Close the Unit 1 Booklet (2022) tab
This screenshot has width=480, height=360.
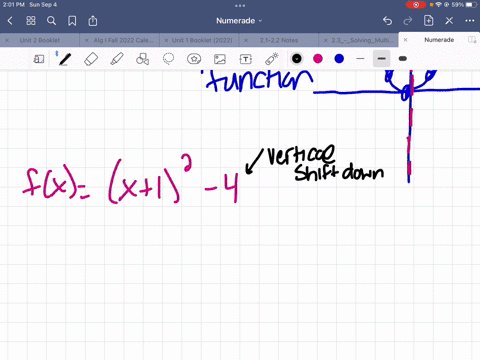coord(166,40)
